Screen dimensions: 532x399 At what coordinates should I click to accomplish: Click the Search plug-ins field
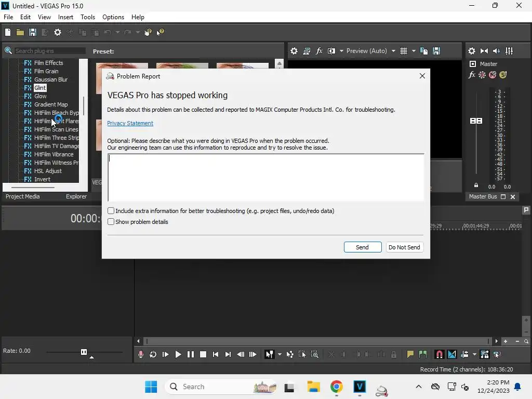pos(49,51)
